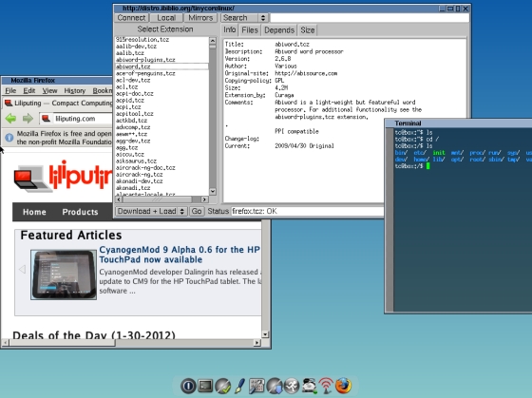The width and height of the screenshot is (532, 398).
Task: Click Firefox page scroll right arrow
Action: [256, 343]
